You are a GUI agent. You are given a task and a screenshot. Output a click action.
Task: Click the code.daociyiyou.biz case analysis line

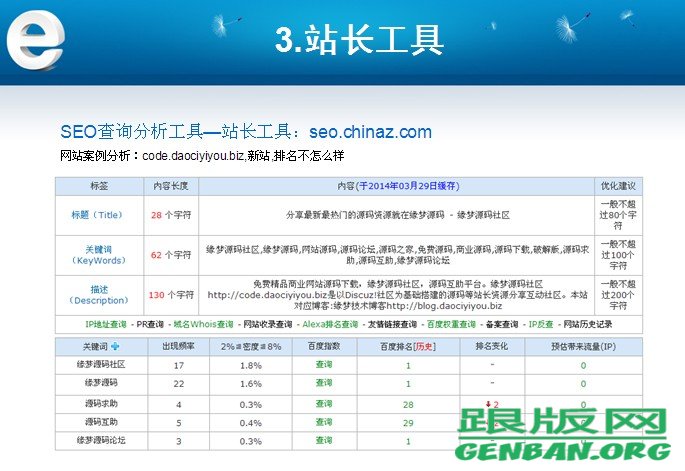[202, 156]
